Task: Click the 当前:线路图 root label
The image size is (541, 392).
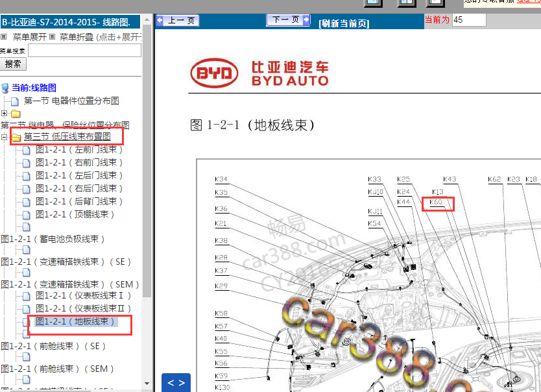Action: (34, 88)
